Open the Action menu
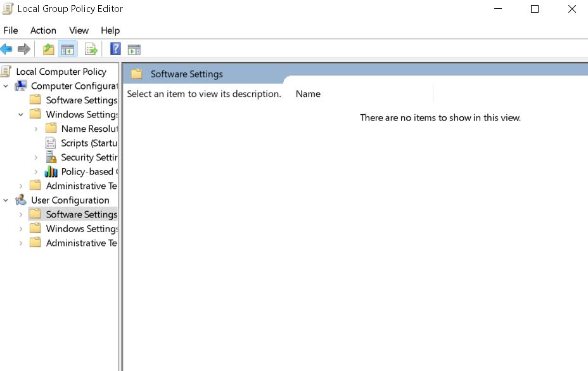Image resolution: width=588 pixels, height=371 pixels. click(x=43, y=30)
